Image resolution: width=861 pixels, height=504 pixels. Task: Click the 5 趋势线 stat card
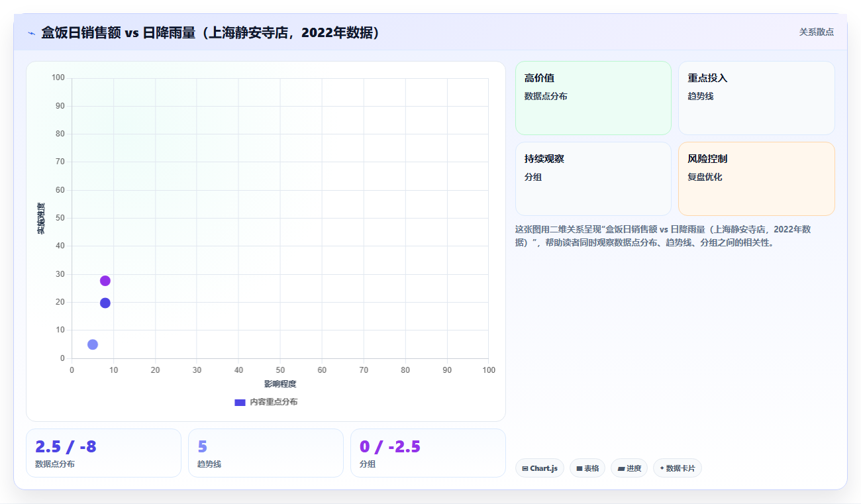point(266,453)
